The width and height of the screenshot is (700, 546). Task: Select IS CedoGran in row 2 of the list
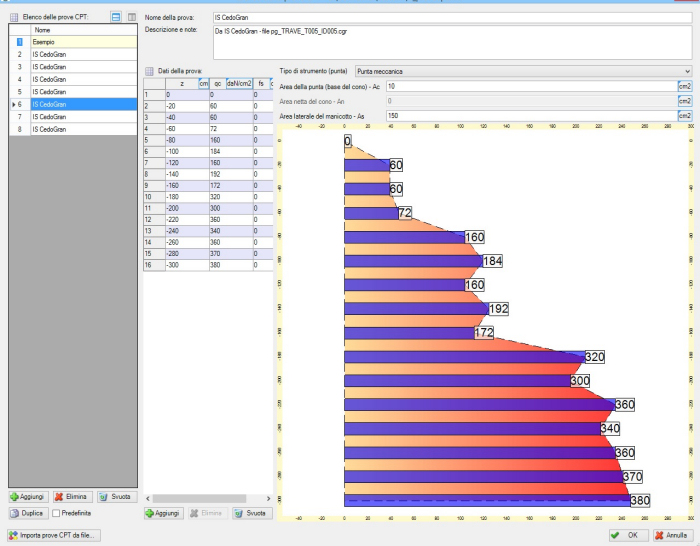pos(84,54)
